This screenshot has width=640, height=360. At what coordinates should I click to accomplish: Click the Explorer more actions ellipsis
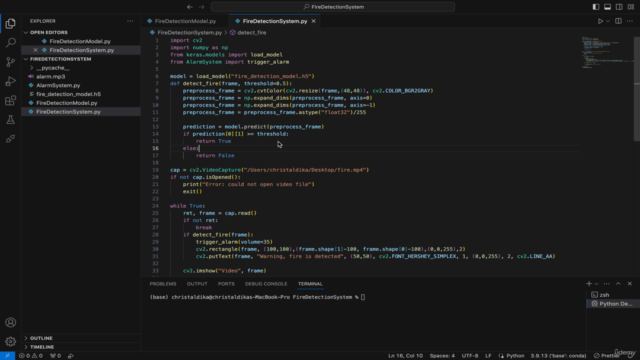tap(130, 21)
